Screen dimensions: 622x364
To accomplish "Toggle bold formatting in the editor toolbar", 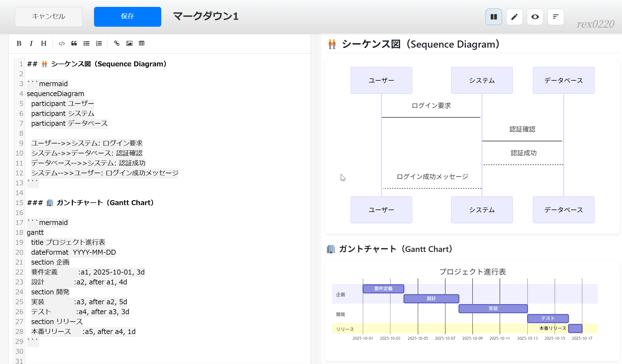I will tap(19, 44).
